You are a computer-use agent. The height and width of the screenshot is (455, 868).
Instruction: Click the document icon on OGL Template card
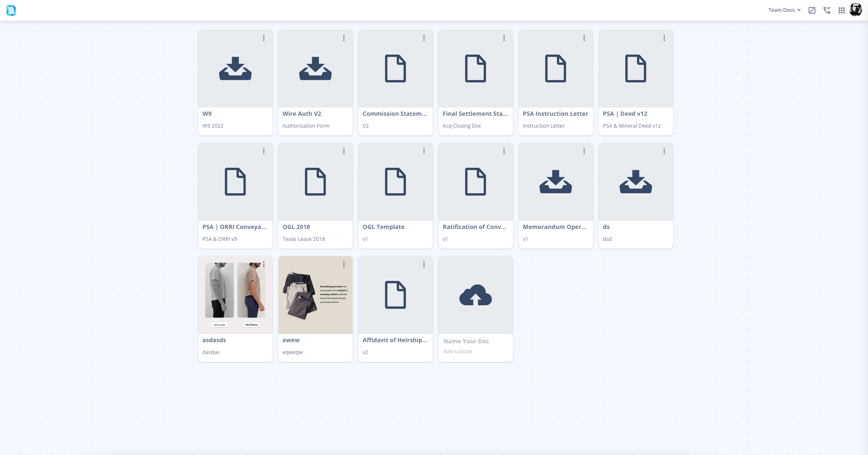click(x=395, y=182)
